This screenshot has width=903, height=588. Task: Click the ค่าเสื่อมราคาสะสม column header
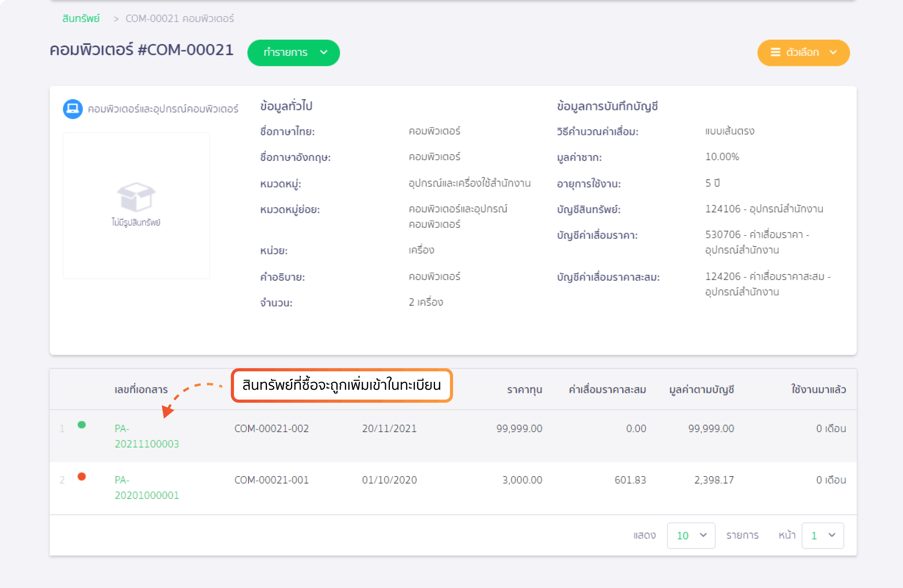(x=607, y=390)
